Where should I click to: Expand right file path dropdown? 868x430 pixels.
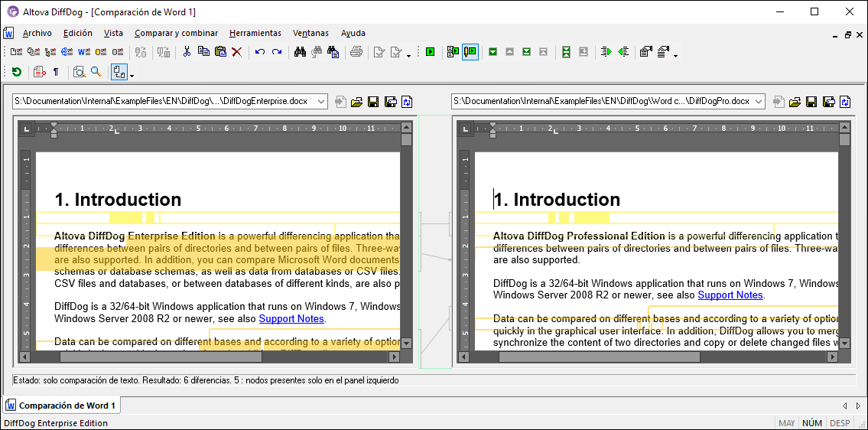[x=759, y=102]
